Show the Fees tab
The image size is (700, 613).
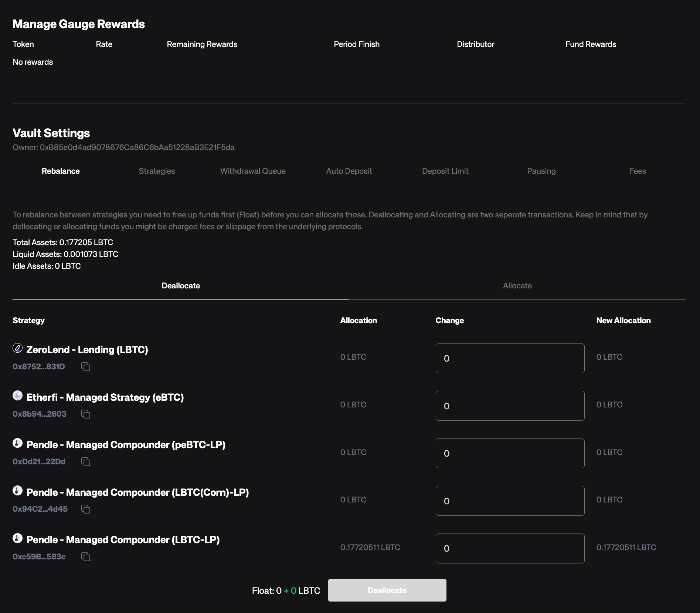637,171
